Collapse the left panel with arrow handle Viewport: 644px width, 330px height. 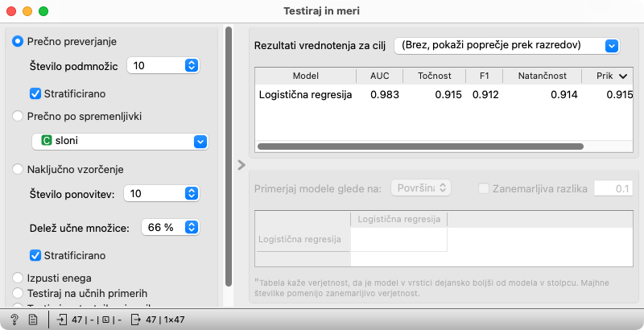click(241, 165)
